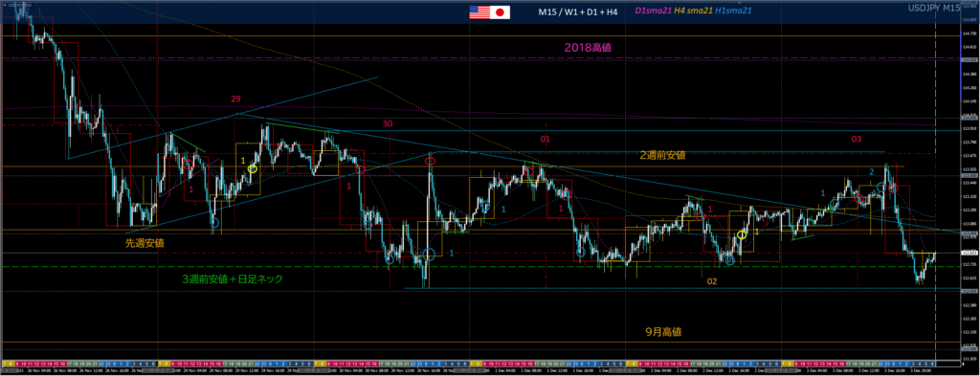980x376 pixels.
Task: Click the '30 Nov 04:00' time axis label
Action: click(351, 370)
